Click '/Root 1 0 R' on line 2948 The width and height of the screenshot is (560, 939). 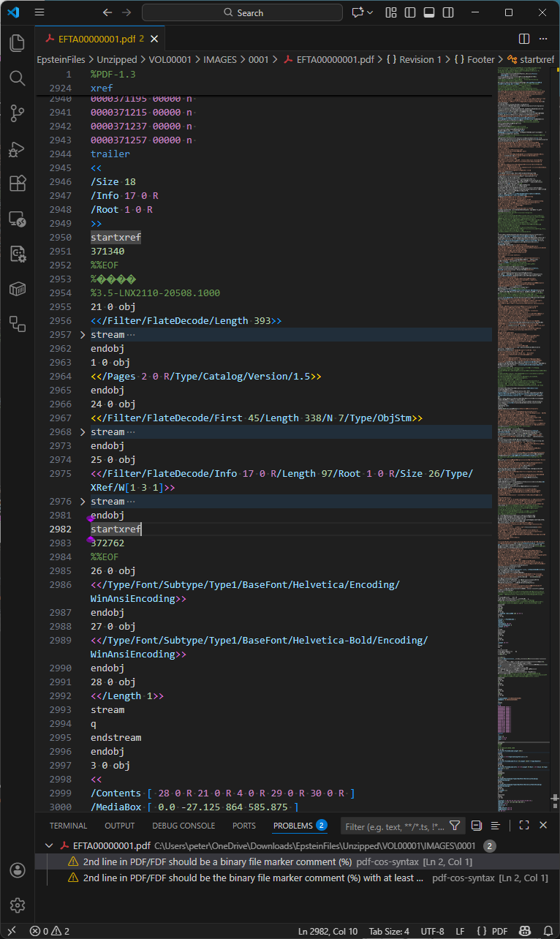pyautogui.click(x=122, y=210)
